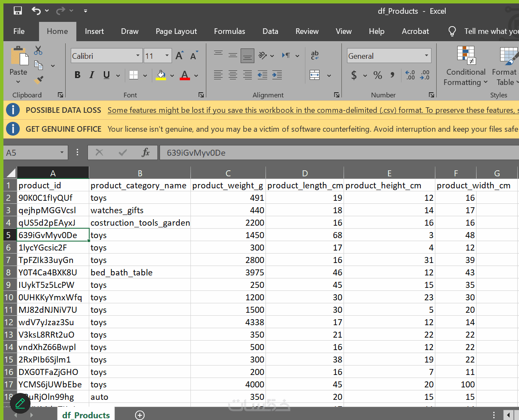Align text left

point(218,75)
